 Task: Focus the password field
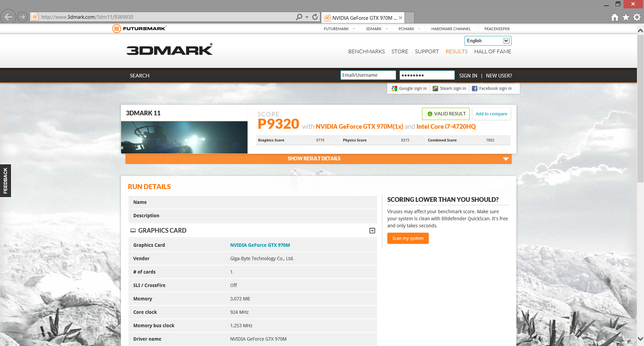click(x=427, y=75)
